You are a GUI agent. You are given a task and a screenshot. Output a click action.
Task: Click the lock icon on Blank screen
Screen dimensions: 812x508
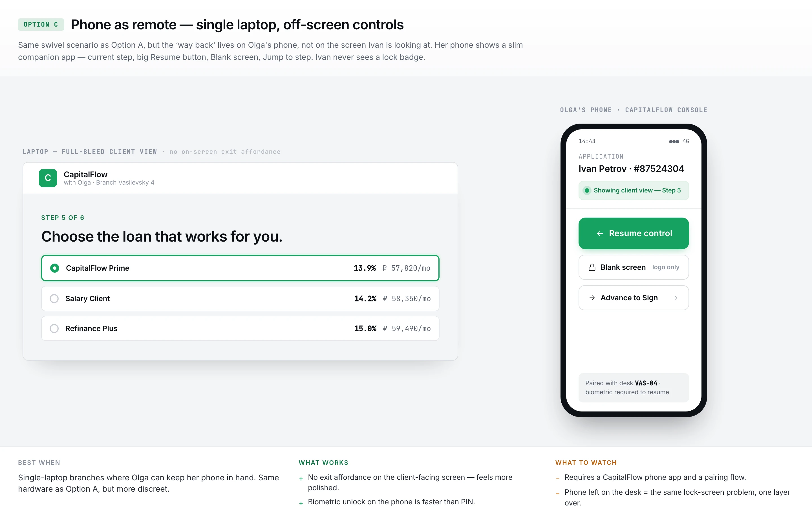[x=592, y=268]
